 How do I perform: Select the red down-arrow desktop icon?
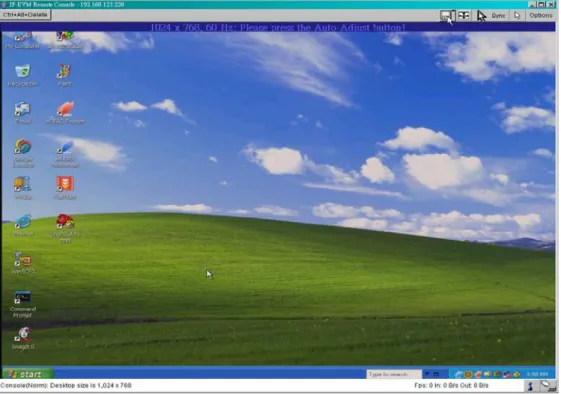(65, 188)
